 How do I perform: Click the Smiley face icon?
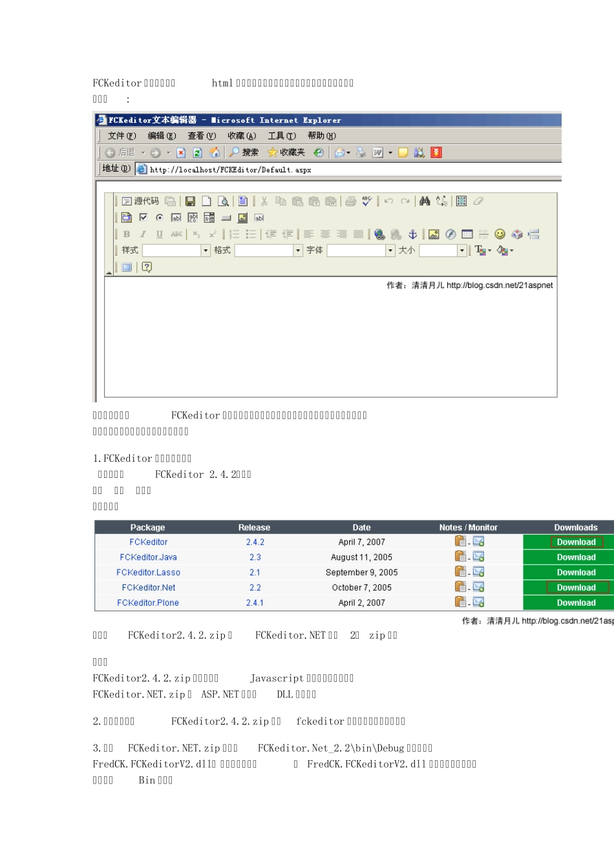500,234
